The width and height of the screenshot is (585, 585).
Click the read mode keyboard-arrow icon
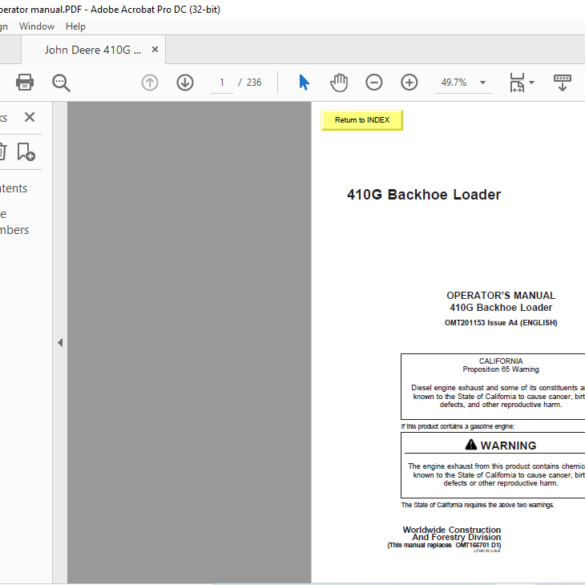pyautogui.click(x=562, y=82)
